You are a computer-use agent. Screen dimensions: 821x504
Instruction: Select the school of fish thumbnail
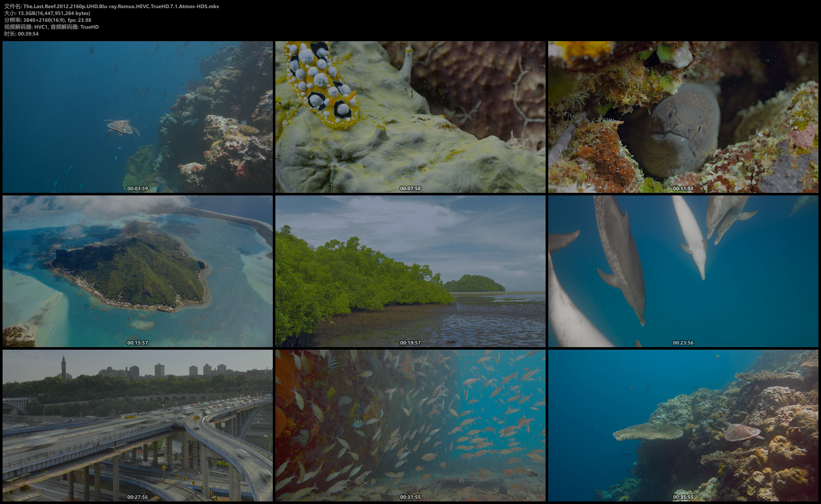click(410, 425)
